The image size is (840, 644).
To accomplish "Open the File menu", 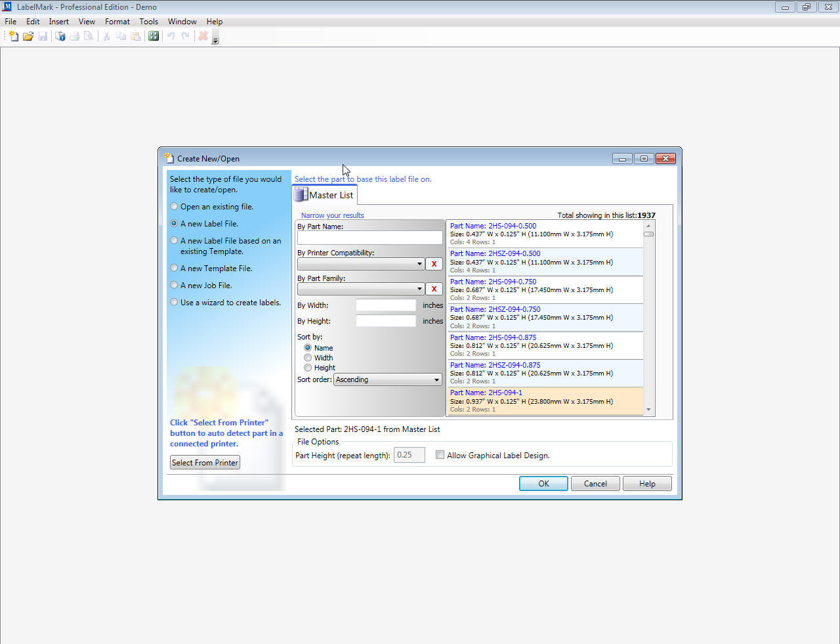I will point(10,22).
